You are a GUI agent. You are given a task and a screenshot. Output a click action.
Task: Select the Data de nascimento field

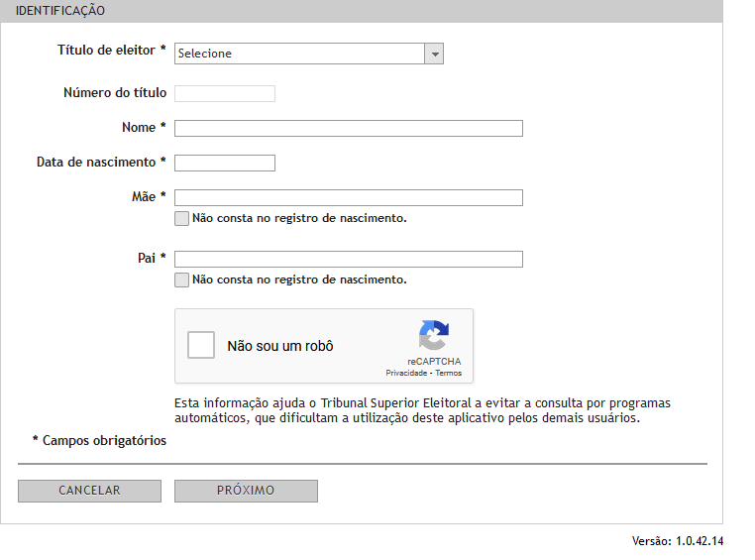point(225,163)
